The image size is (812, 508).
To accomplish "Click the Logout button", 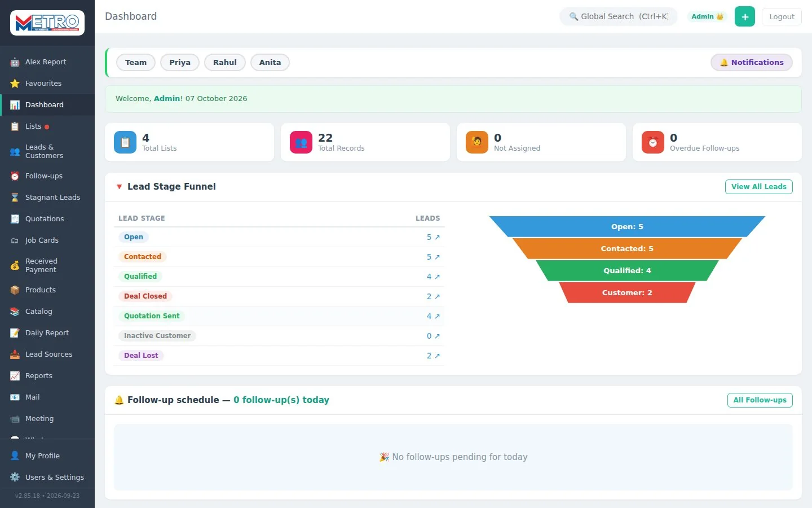I will click(x=782, y=17).
